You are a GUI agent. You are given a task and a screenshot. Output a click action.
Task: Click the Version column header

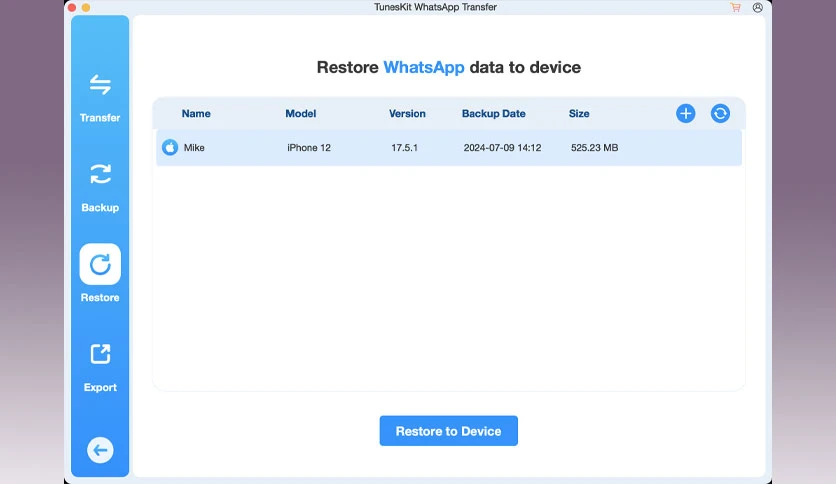pyautogui.click(x=407, y=114)
